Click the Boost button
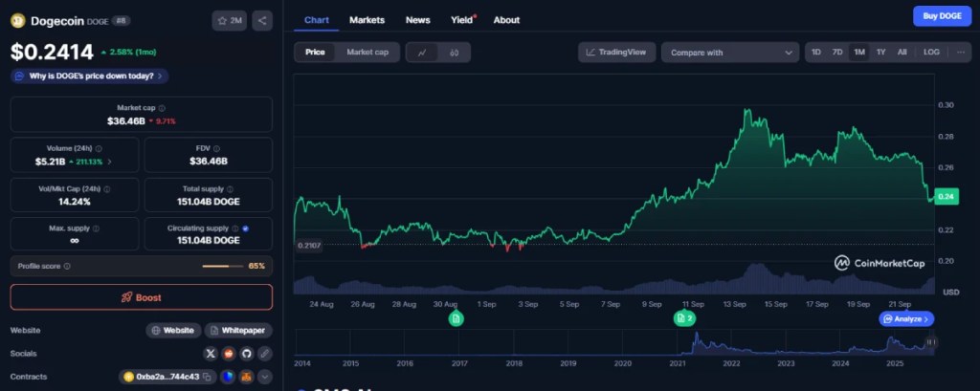 142,297
